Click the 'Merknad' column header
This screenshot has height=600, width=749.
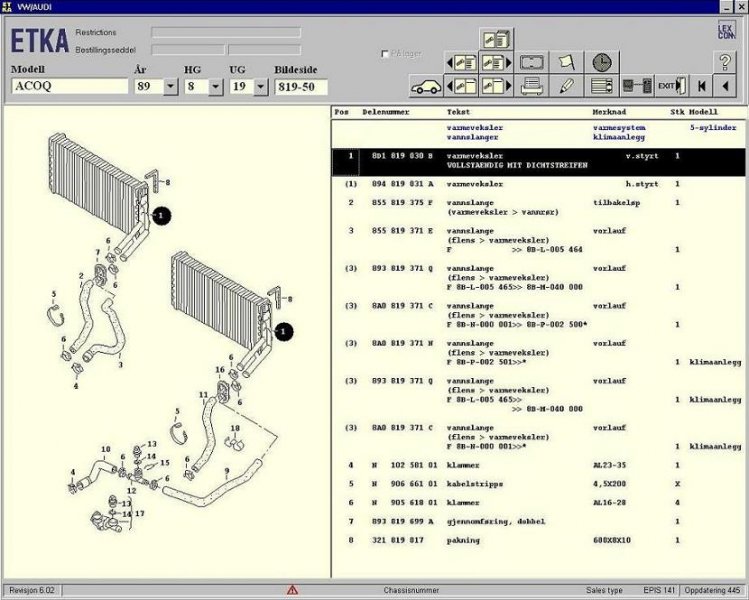(x=609, y=113)
